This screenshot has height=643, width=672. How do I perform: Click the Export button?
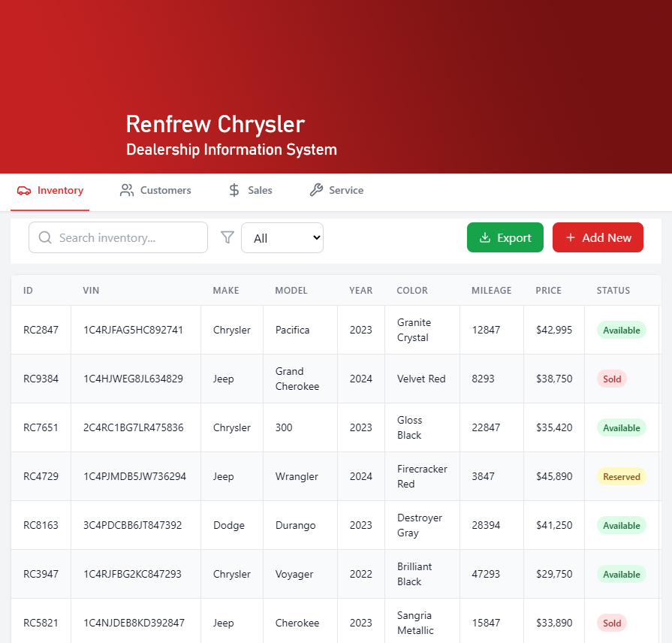(505, 237)
